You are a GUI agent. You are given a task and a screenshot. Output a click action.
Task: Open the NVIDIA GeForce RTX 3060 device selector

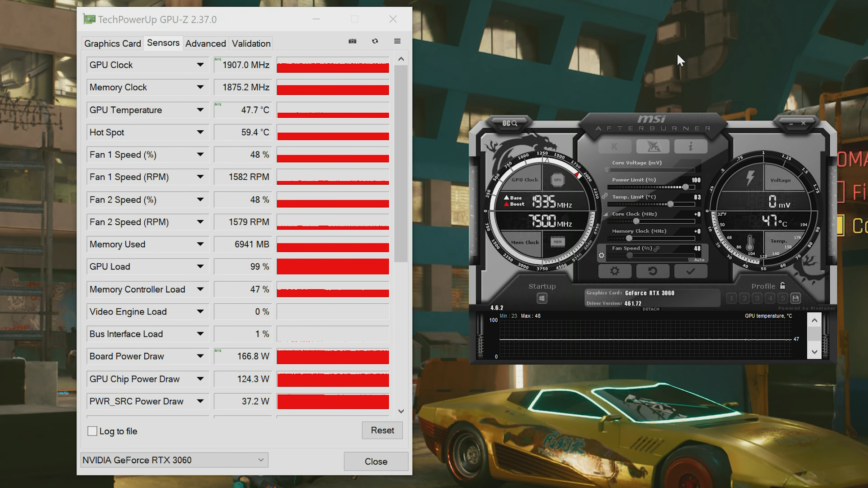pyautogui.click(x=174, y=460)
